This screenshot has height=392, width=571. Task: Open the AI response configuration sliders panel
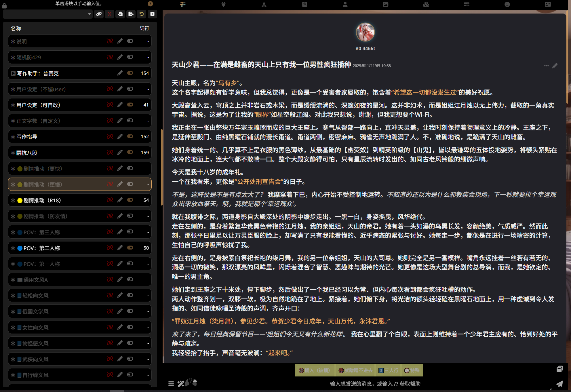point(183,4)
